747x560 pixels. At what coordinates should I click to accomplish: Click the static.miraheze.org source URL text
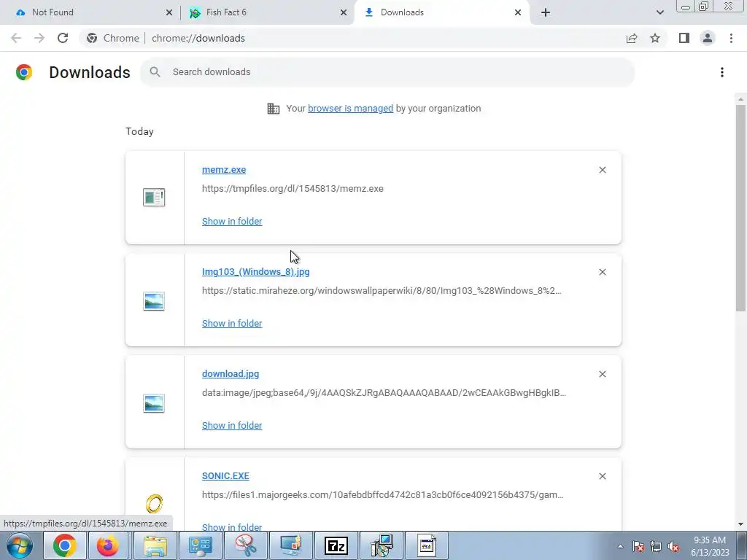click(382, 291)
